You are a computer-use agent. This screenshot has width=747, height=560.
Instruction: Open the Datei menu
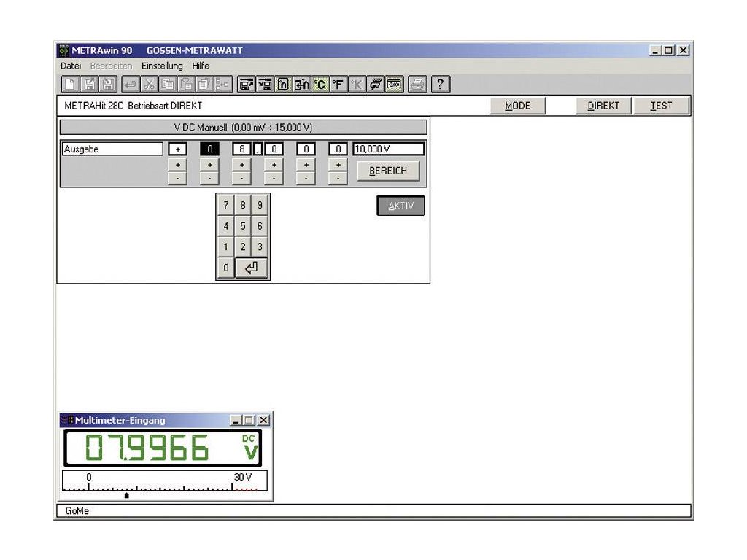[71, 66]
